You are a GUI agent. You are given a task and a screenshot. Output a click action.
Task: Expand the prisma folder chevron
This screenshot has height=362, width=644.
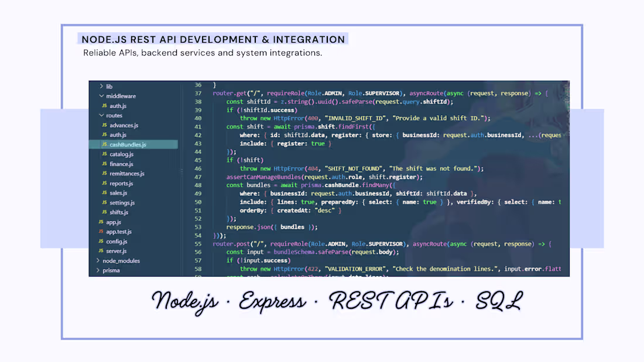[98, 270]
